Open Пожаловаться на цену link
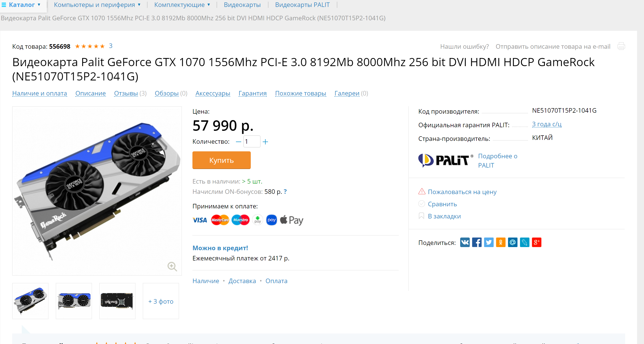 coord(462,192)
